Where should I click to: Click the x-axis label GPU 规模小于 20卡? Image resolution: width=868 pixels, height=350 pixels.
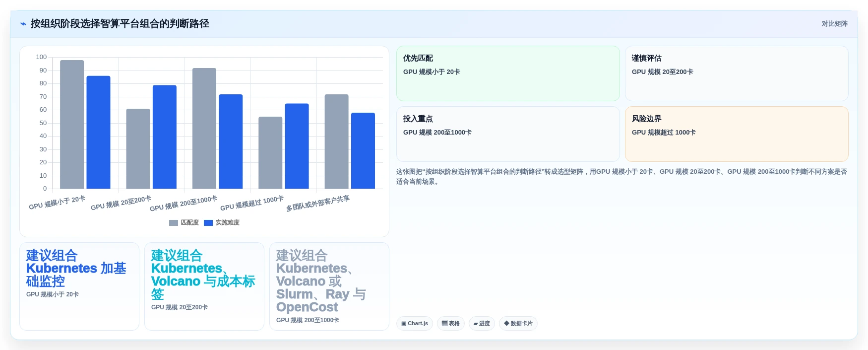(57, 203)
